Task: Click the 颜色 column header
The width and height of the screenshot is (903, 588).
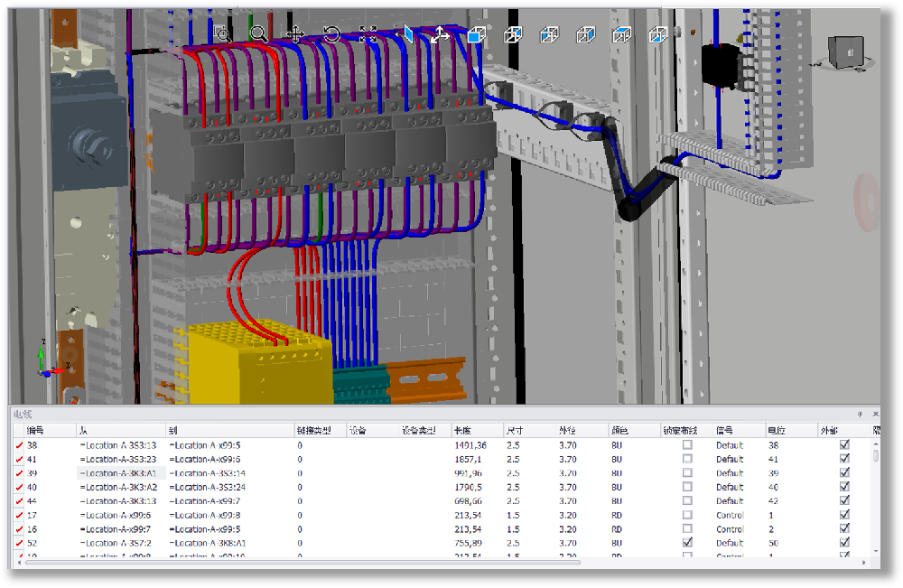Action: pyautogui.click(x=619, y=431)
